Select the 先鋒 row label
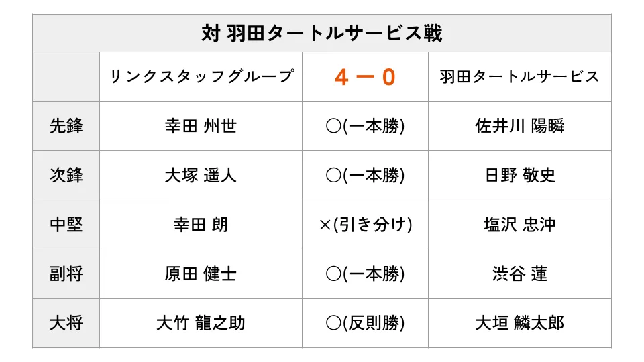The image size is (644, 362). pyautogui.click(x=66, y=126)
